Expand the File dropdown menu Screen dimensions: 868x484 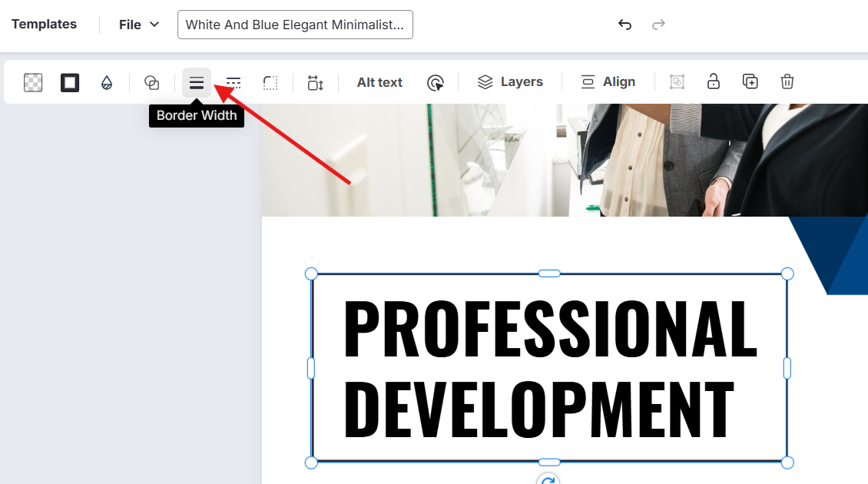[139, 25]
